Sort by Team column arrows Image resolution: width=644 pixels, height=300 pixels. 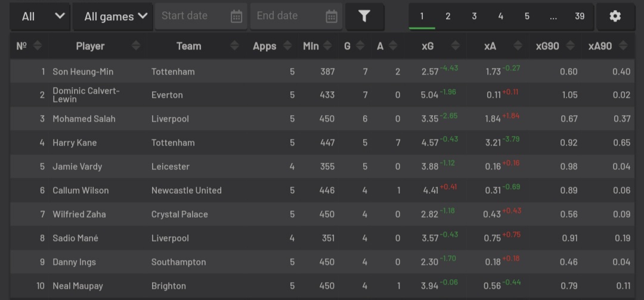coord(234,46)
